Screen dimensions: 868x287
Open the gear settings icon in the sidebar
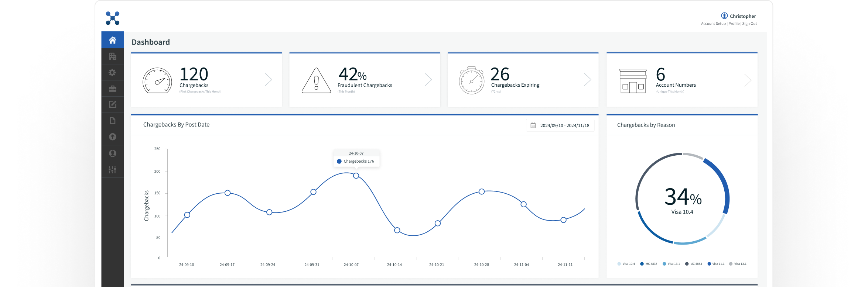click(113, 73)
